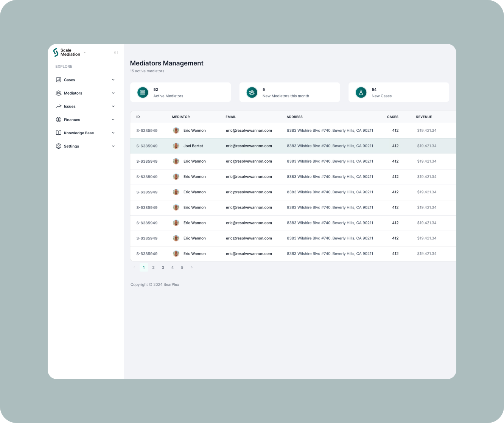
Task: Open the Knowledge Base menu item
Action: 79,133
